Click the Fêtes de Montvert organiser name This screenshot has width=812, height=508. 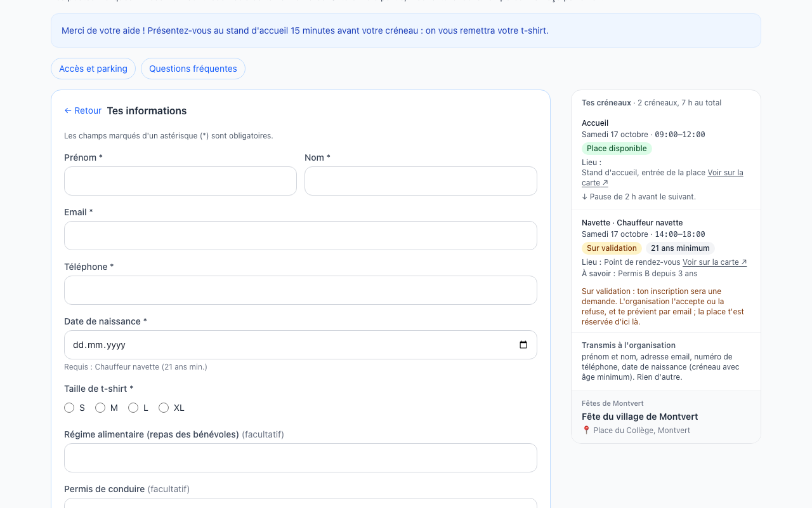point(613,403)
